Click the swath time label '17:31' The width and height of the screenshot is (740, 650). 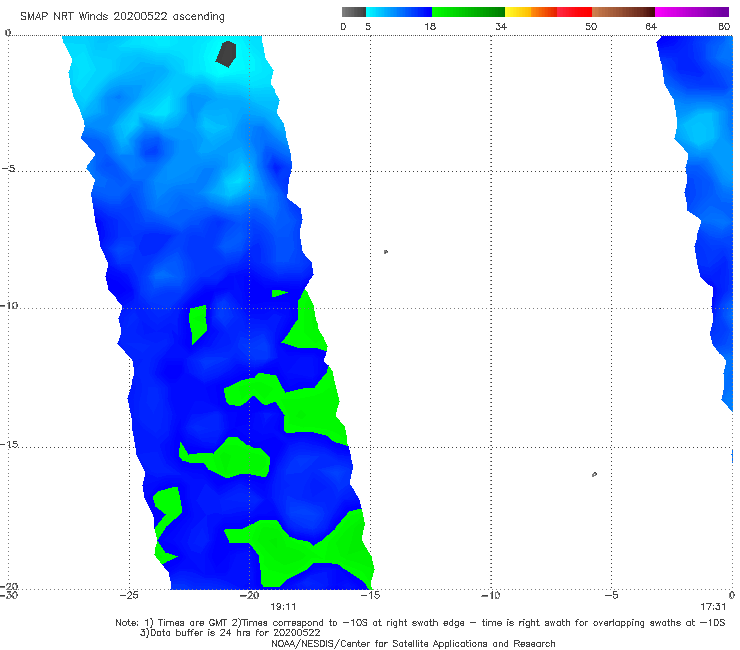click(713, 607)
